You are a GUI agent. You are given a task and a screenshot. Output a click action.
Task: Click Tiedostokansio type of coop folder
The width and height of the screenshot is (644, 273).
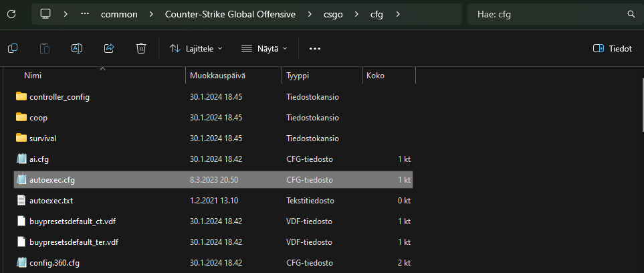coord(312,118)
